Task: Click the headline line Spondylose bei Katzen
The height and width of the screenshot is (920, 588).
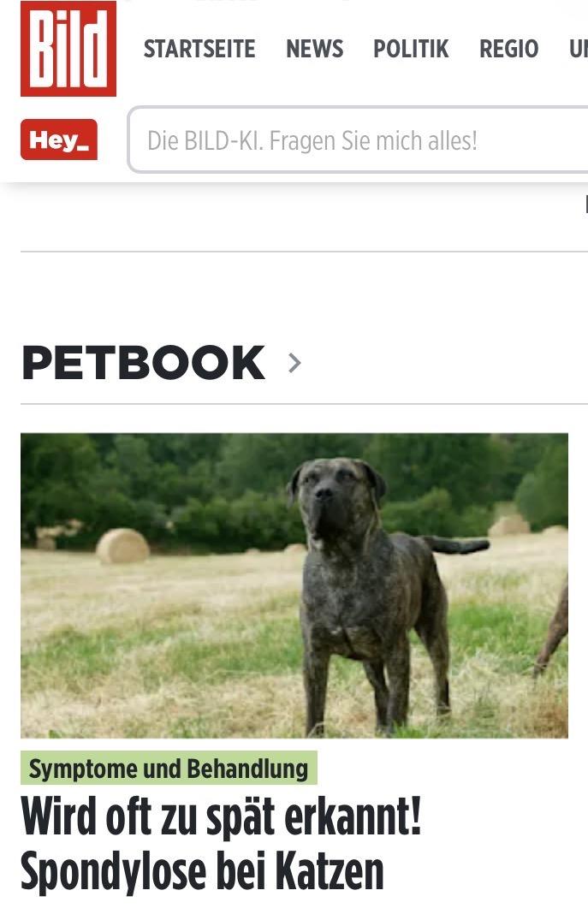Action: (x=202, y=871)
